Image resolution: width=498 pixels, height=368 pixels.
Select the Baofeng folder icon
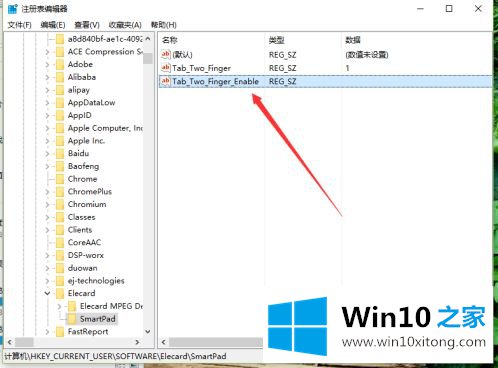(x=60, y=166)
